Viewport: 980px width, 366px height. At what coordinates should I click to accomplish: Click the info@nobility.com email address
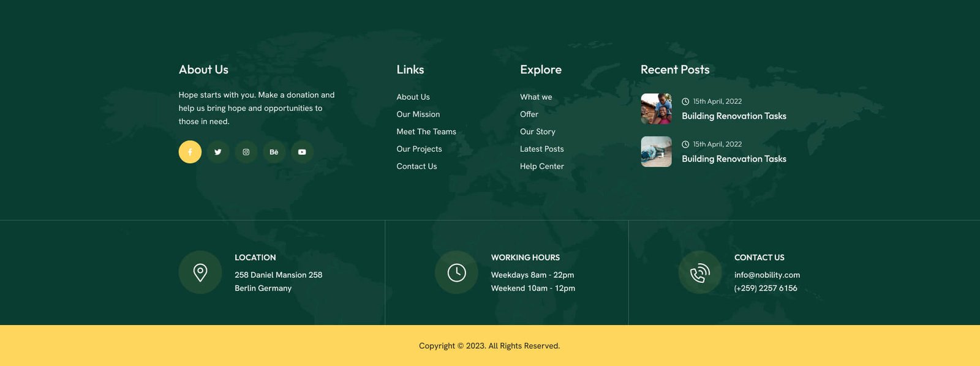[767, 275]
